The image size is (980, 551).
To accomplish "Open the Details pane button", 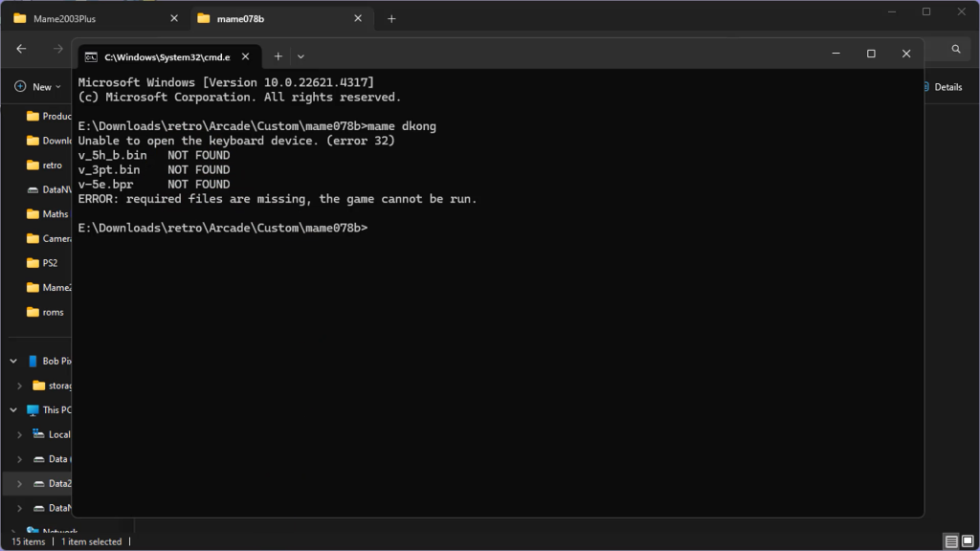I will [x=943, y=87].
